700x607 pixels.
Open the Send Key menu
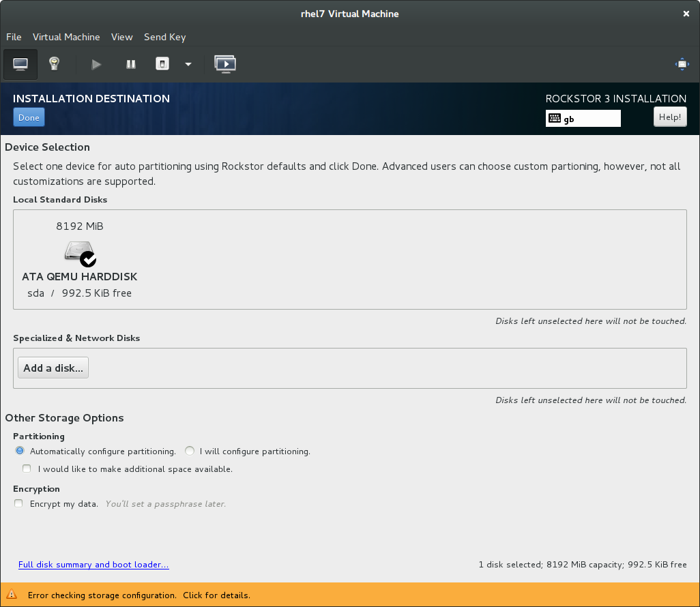[x=164, y=37]
